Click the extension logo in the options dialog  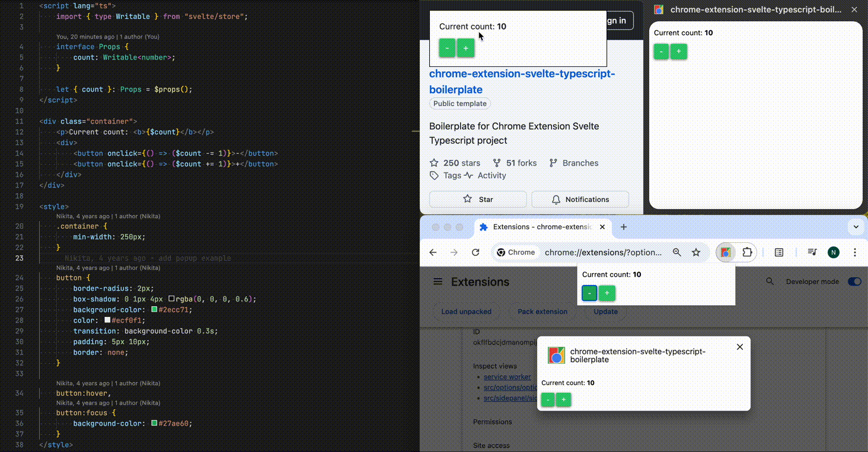(x=556, y=355)
